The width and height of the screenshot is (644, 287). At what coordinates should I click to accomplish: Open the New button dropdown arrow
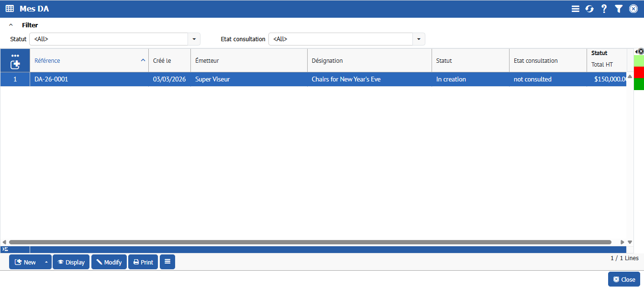point(46,262)
